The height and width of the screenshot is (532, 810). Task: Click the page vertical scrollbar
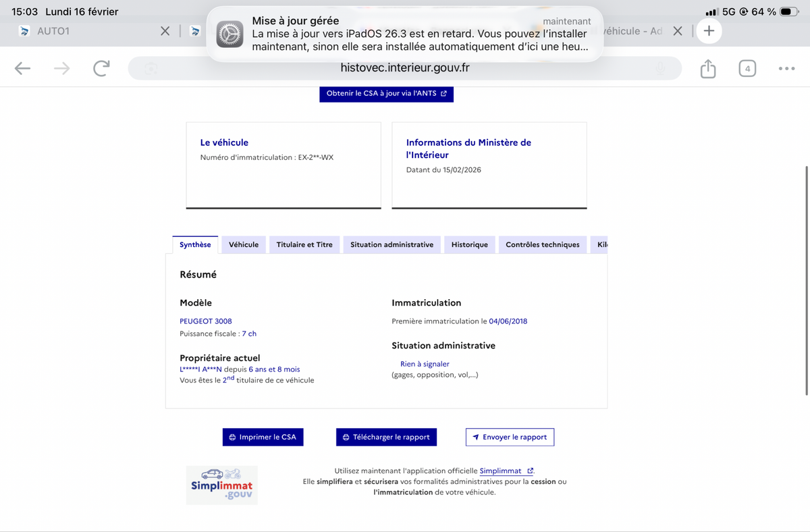pyautogui.click(x=807, y=280)
